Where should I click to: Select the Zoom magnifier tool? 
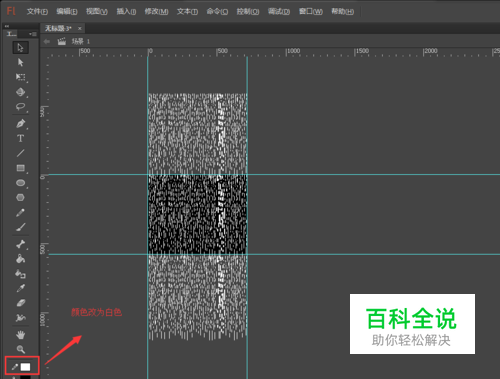[20, 349]
